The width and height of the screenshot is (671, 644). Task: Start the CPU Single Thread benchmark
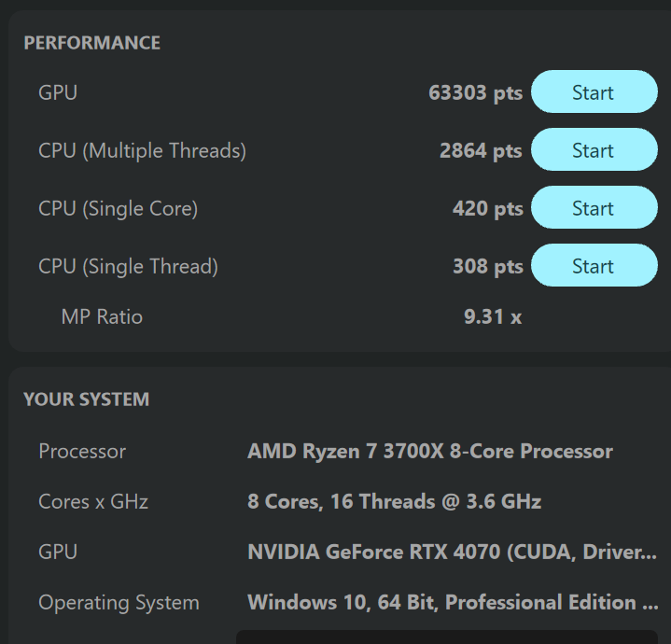click(x=594, y=266)
